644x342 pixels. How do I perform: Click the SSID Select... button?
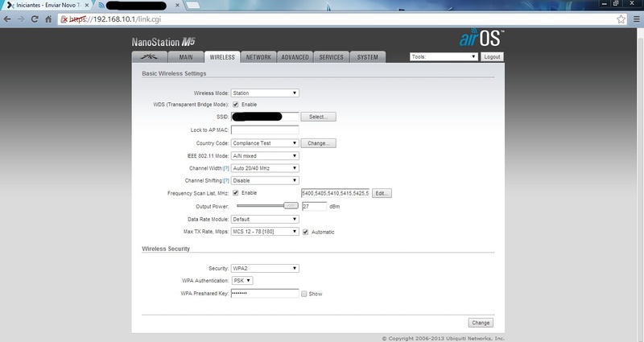[x=318, y=117]
